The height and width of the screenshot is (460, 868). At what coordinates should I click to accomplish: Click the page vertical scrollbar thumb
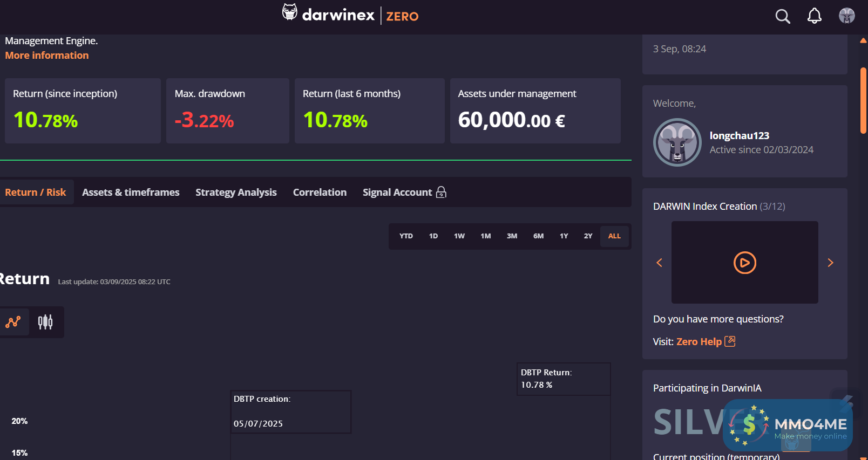tap(863, 100)
